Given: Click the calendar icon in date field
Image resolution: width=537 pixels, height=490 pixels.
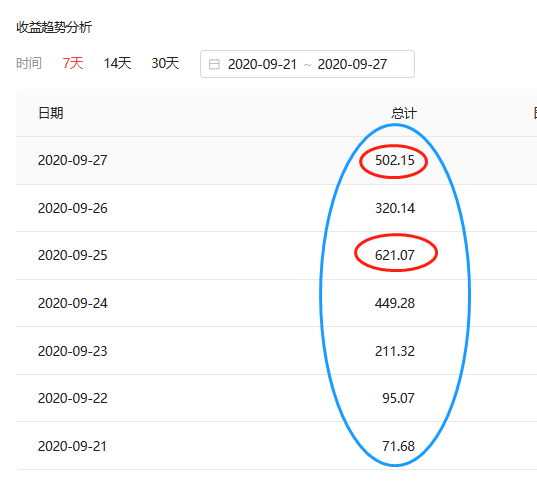Looking at the screenshot, I should pos(214,64).
